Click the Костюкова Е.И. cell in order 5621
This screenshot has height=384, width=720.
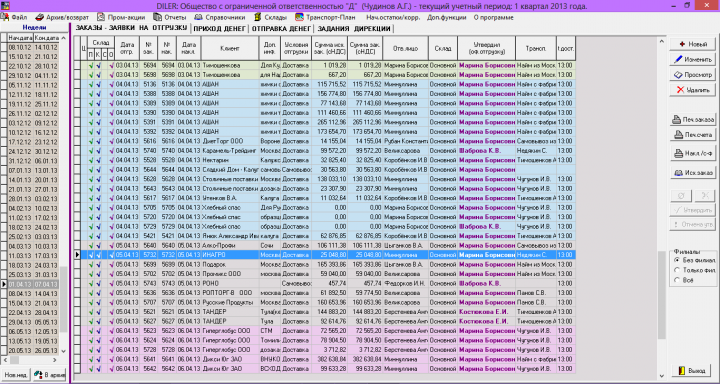point(486,311)
